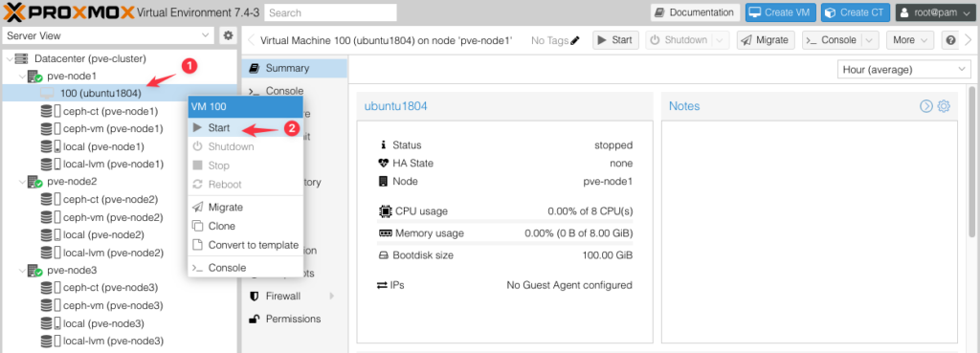Select Convert to template menu entry
Viewport: 980px width, 353px height.
pos(246,245)
